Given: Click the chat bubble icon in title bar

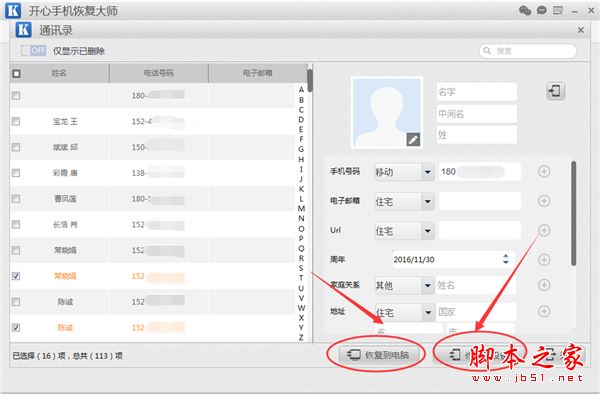Looking at the screenshot, I should (541, 10).
